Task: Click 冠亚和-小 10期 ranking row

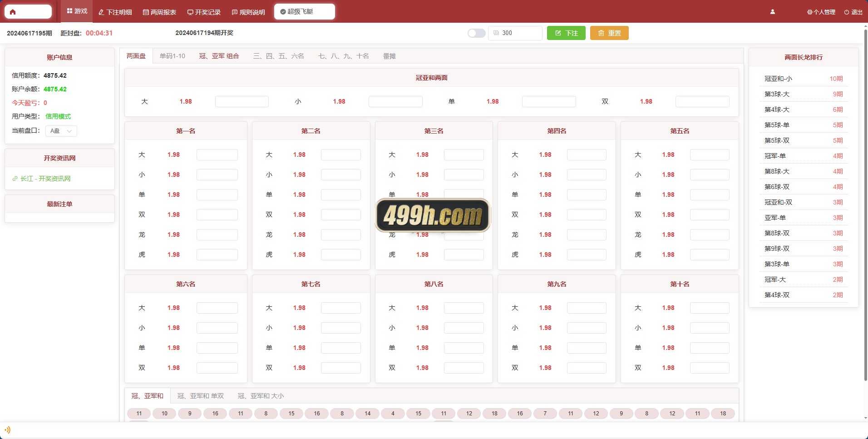Action: pos(804,79)
